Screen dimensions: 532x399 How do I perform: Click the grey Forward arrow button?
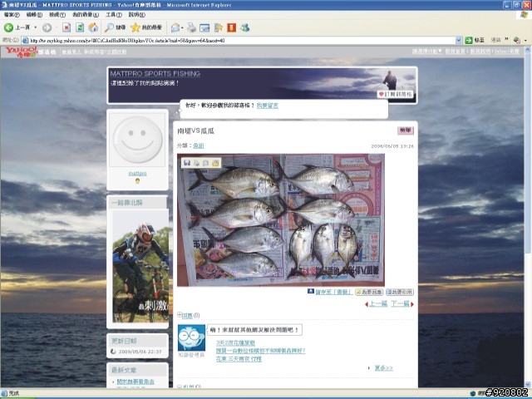(x=47, y=27)
